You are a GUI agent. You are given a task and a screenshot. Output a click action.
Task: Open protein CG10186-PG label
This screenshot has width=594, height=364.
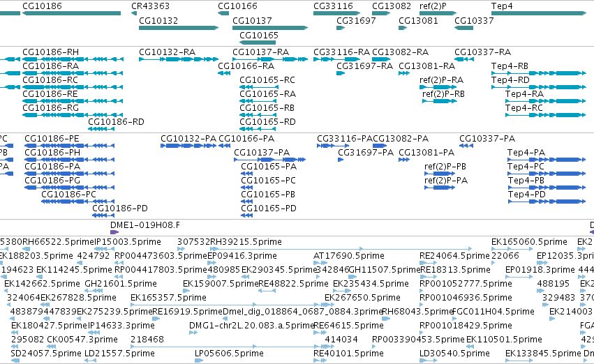52,181
